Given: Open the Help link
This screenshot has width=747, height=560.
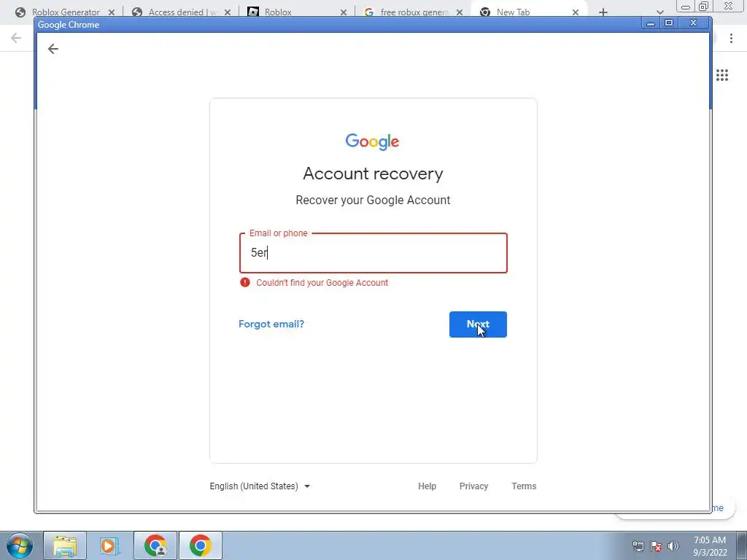Looking at the screenshot, I should [x=427, y=486].
